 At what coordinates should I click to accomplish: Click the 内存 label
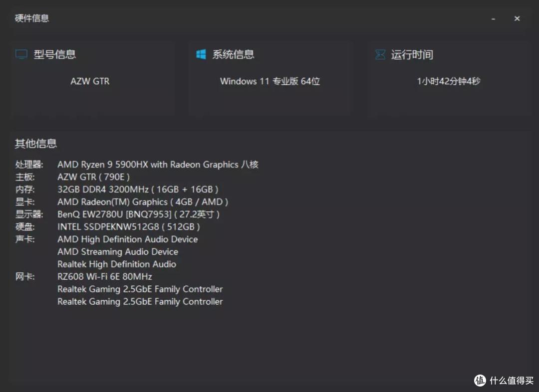[25, 190]
